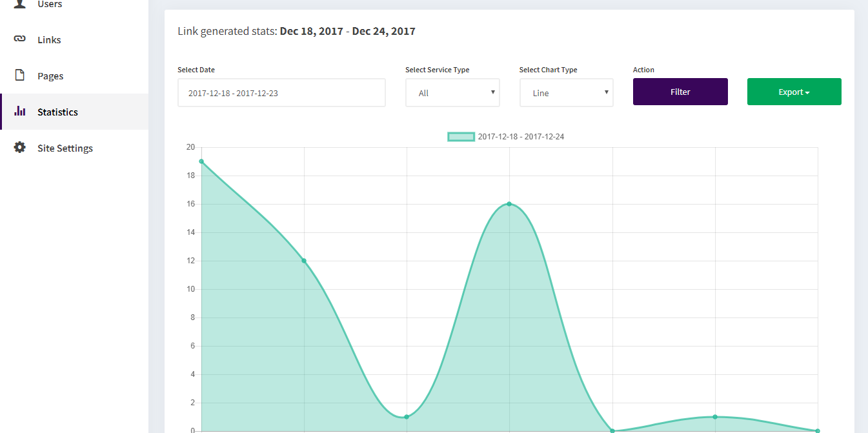Go to the Pages menu item
This screenshot has height=433, width=868.
(x=74, y=76)
